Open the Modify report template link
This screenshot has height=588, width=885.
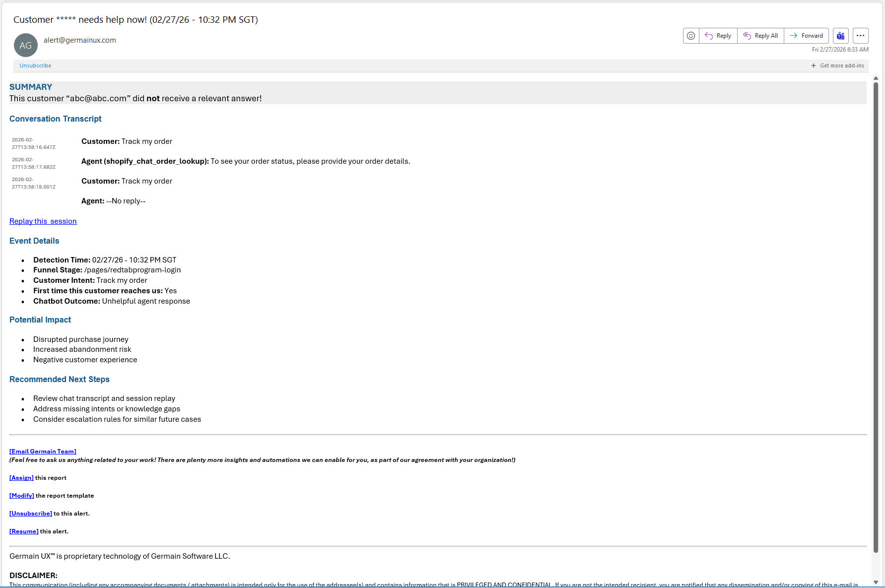tap(22, 496)
